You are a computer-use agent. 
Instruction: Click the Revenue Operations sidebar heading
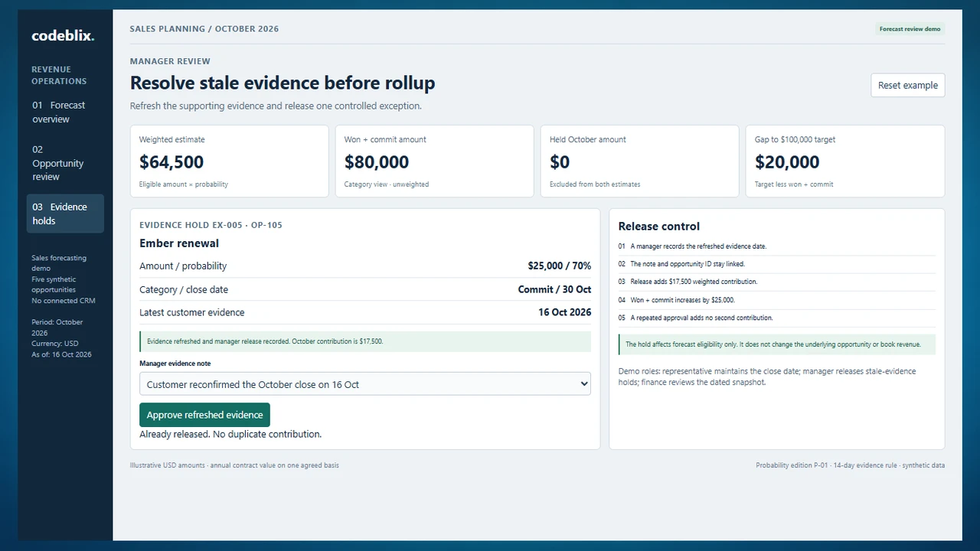coord(59,75)
